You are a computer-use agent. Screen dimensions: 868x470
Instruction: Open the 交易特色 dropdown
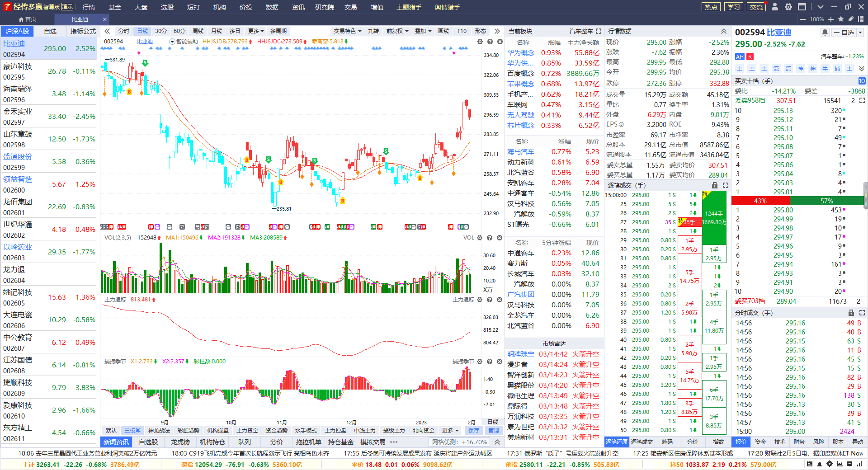tap(348, 31)
